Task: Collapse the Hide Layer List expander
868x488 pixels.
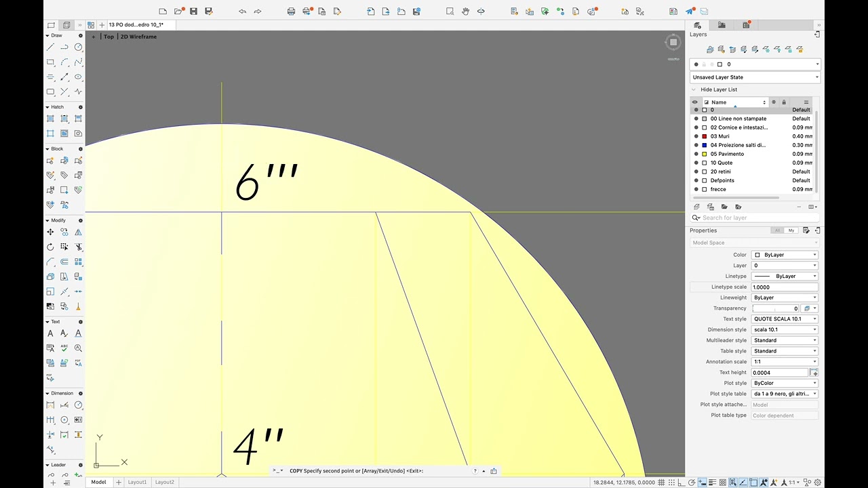Action: (x=694, y=89)
